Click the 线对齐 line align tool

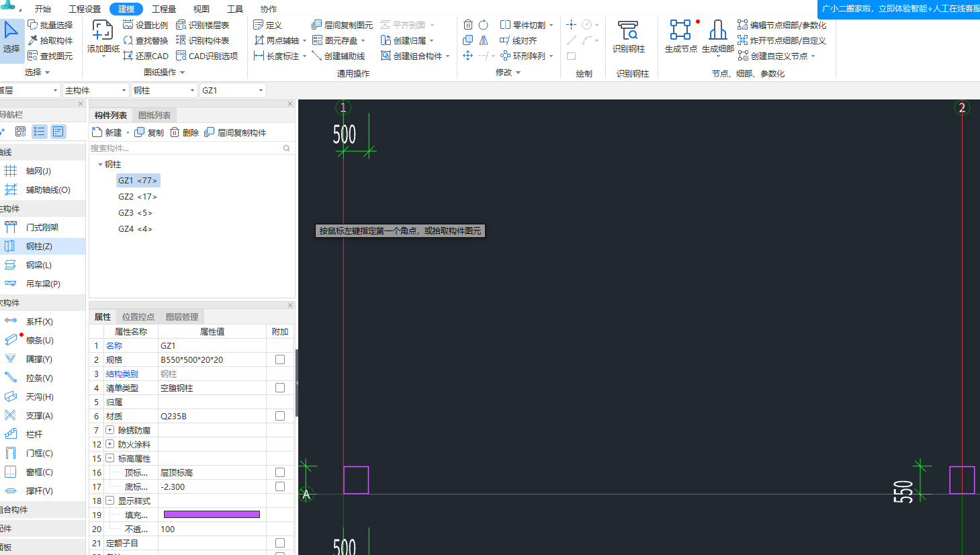(x=519, y=40)
